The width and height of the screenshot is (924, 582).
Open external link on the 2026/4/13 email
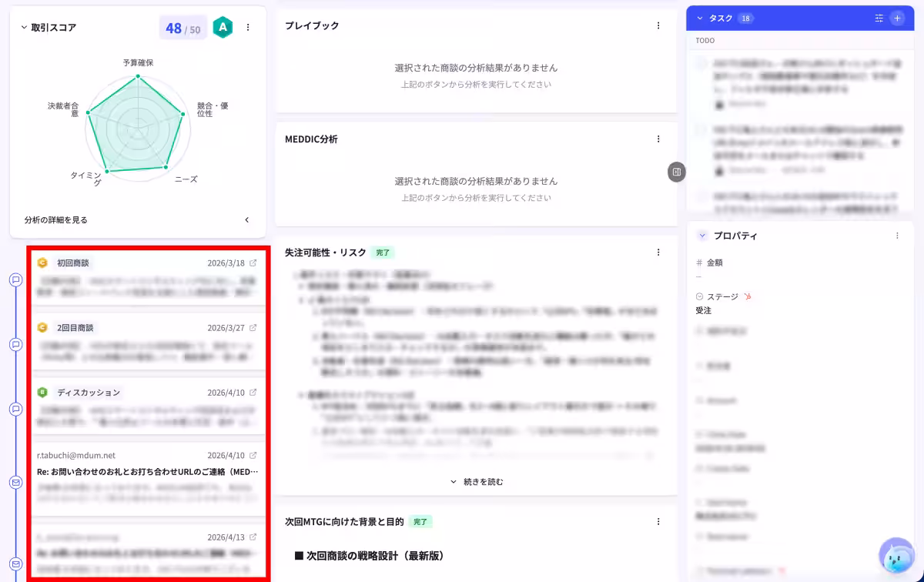point(253,537)
